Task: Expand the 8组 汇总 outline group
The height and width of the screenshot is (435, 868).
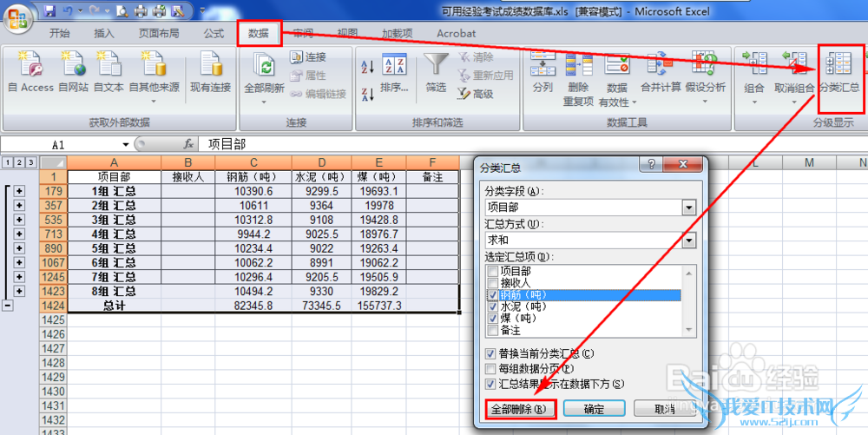Action: coord(19,291)
